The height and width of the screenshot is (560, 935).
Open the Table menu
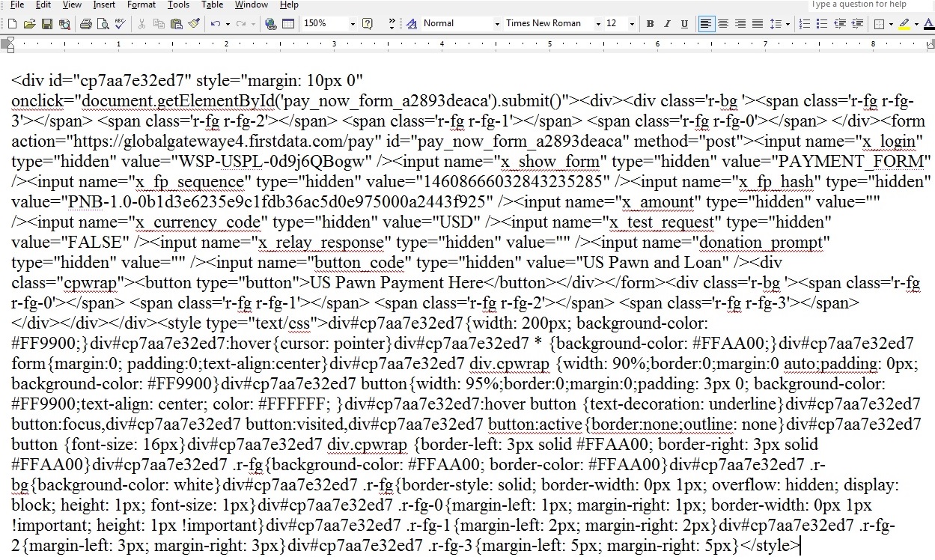pyautogui.click(x=213, y=4)
